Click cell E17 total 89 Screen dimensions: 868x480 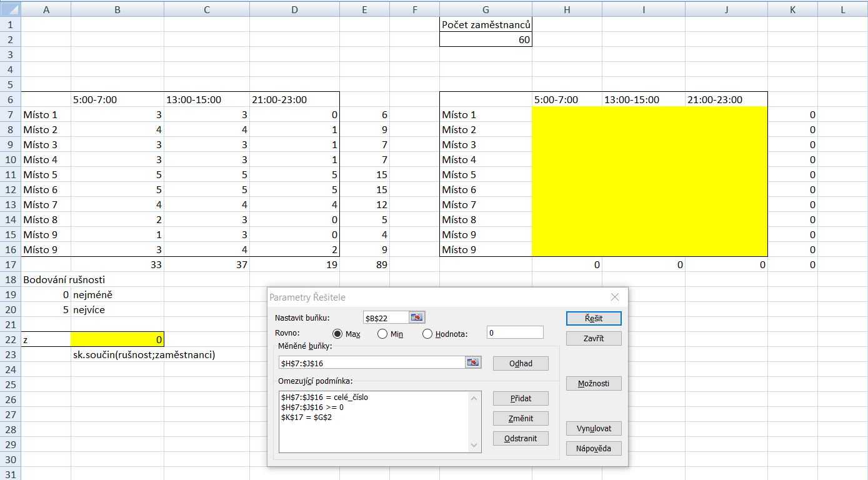(x=364, y=264)
